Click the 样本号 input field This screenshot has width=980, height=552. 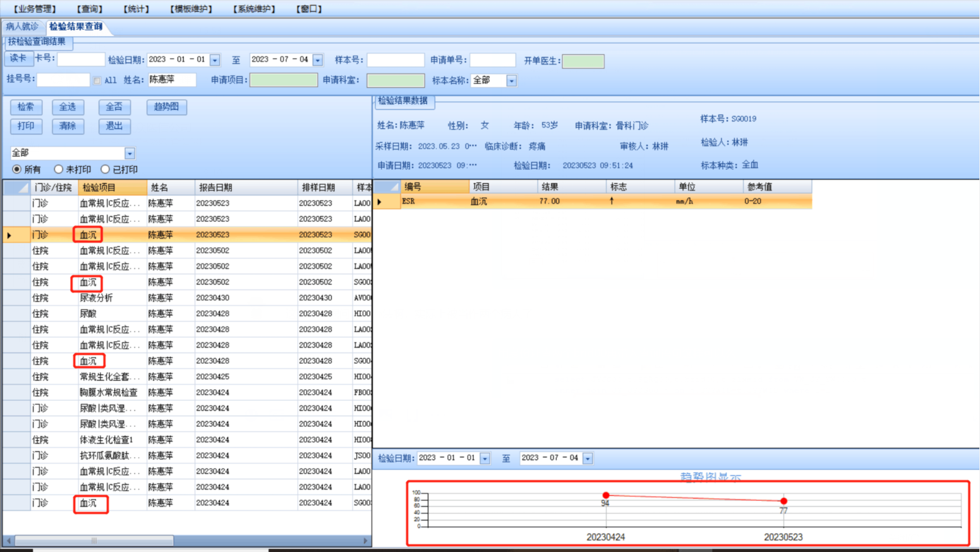click(x=396, y=60)
